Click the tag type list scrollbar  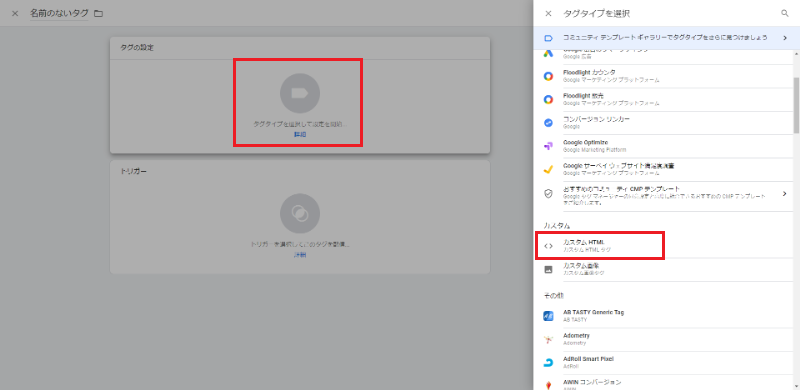click(796, 105)
